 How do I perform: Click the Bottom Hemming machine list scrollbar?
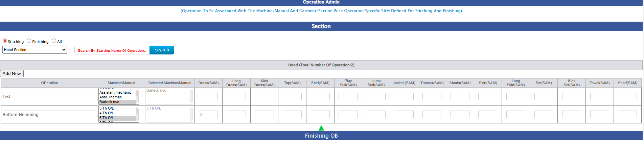click(x=137, y=114)
